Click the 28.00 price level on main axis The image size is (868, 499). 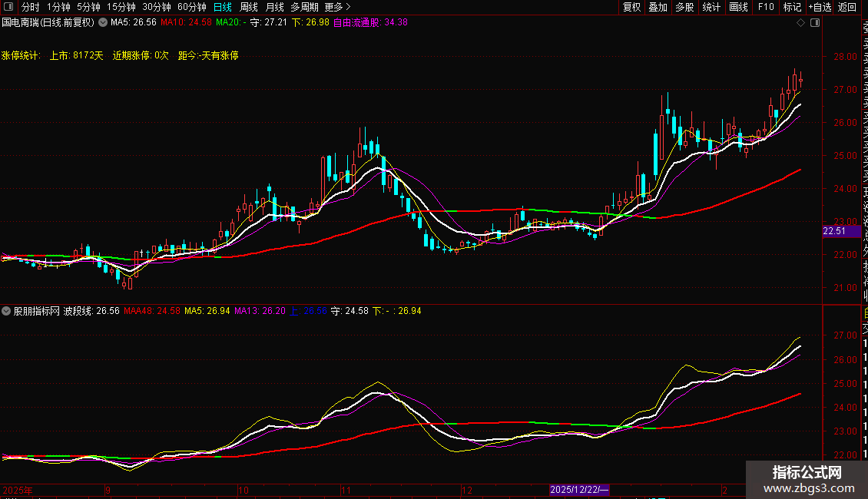tap(845, 57)
